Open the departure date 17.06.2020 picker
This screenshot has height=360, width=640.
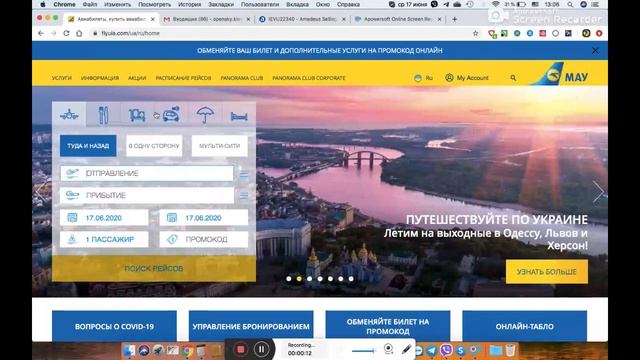(104, 218)
